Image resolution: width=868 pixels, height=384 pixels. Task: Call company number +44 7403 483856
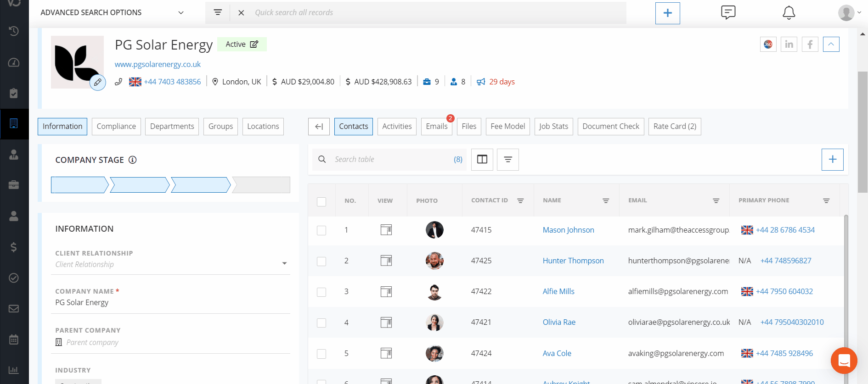pyautogui.click(x=172, y=82)
